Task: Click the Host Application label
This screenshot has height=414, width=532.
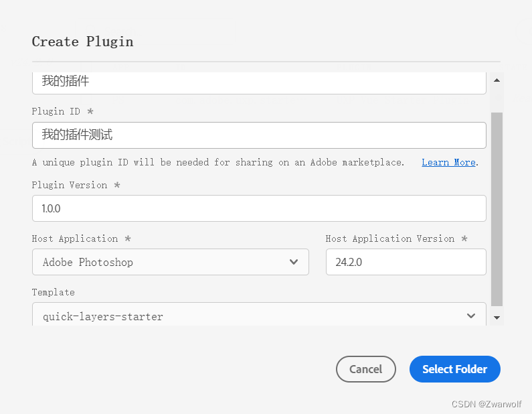Action: tap(75, 238)
